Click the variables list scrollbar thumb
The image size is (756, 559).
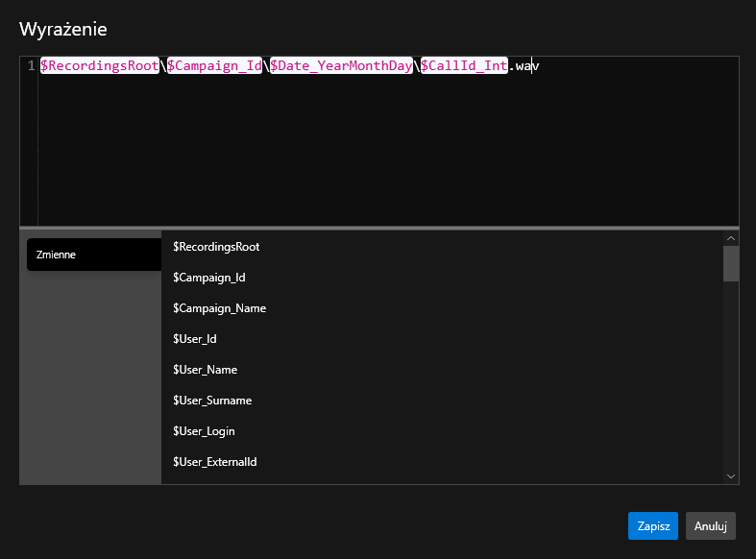coord(731,263)
